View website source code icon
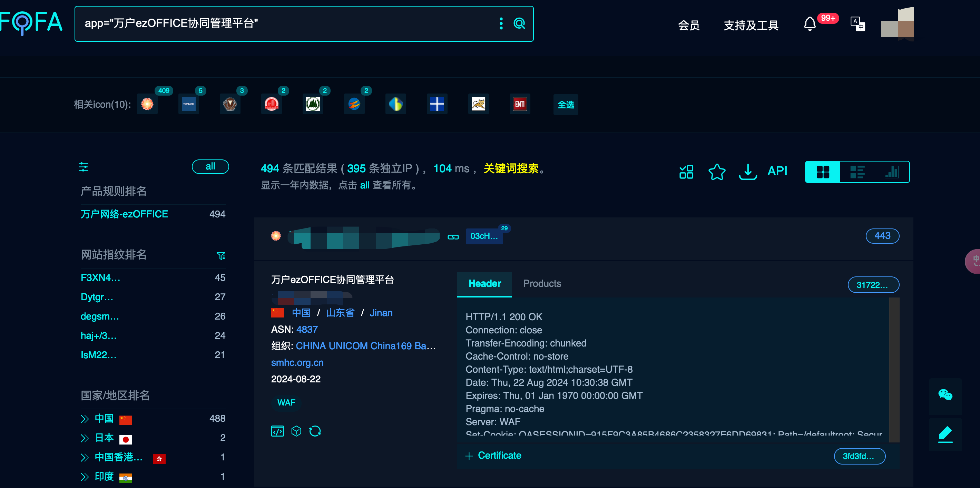 [277, 431]
